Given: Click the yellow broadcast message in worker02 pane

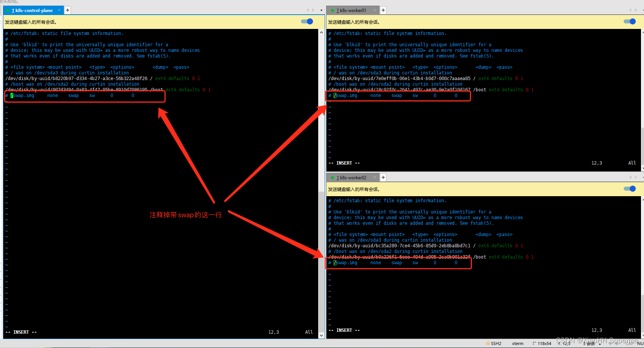Looking at the screenshot, I should click(x=354, y=189).
